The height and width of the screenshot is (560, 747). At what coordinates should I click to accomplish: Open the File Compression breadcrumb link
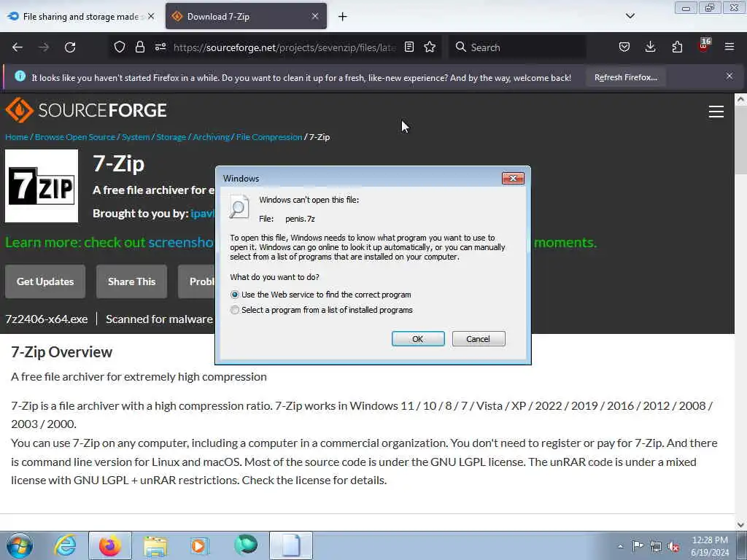coord(269,137)
